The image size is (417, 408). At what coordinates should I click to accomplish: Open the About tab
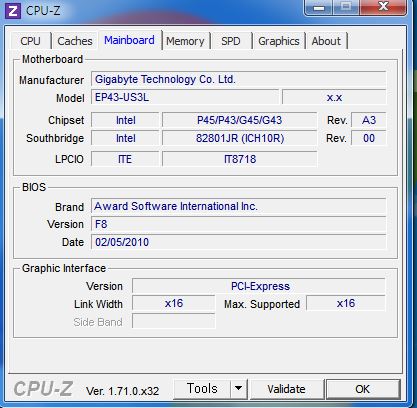[326, 41]
